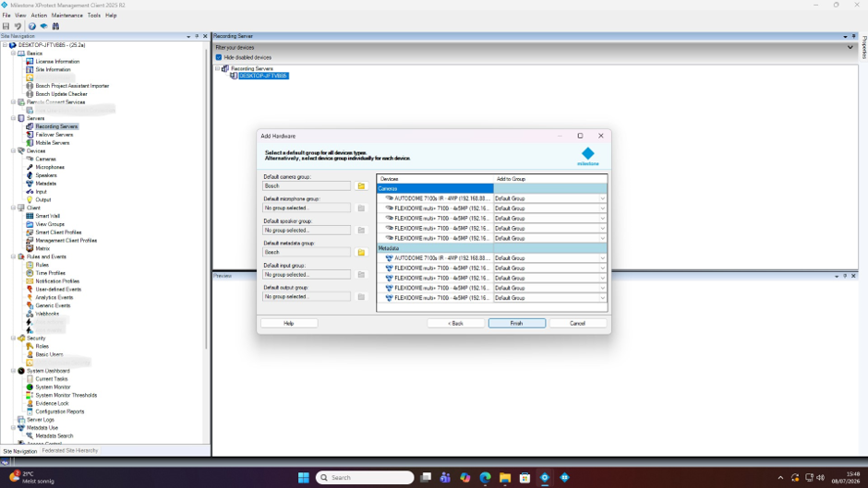Open the Maintenance menu
Screen dimensions: 868x488
point(67,16)
